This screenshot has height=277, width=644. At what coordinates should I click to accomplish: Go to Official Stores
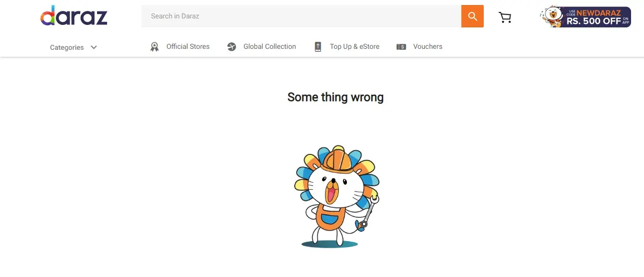(188, 46)
